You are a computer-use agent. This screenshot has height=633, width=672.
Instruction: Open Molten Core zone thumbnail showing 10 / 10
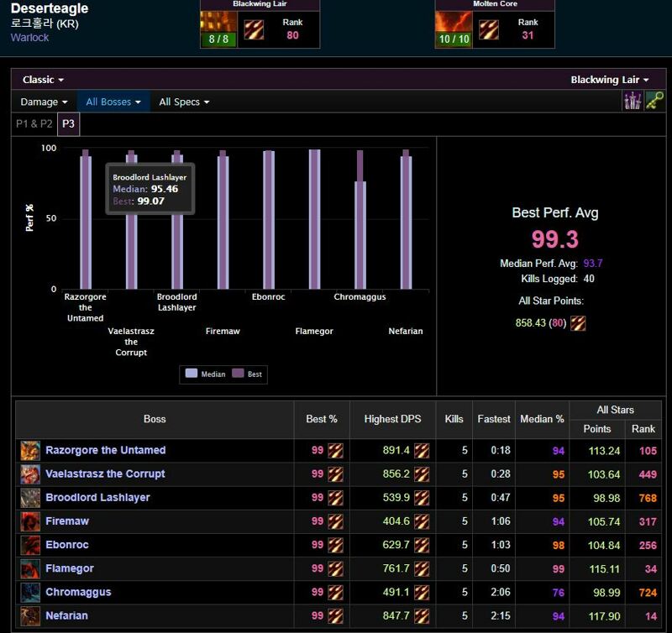(x=454, y=29)
